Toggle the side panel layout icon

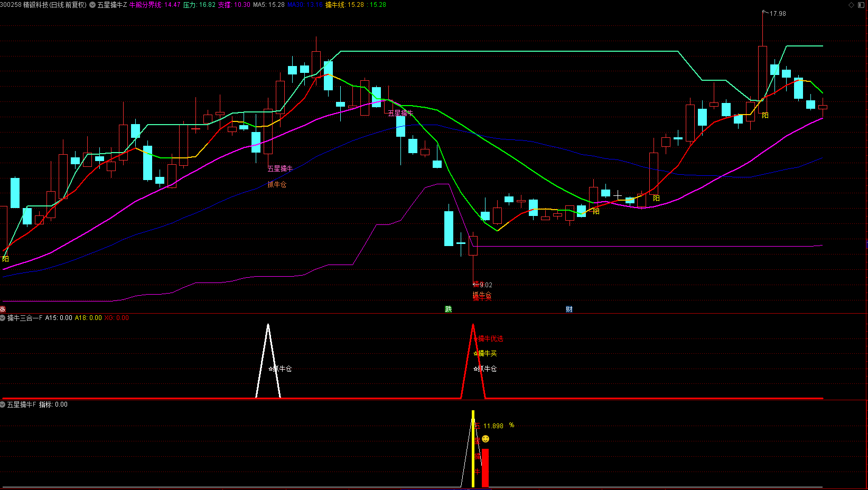861,5
